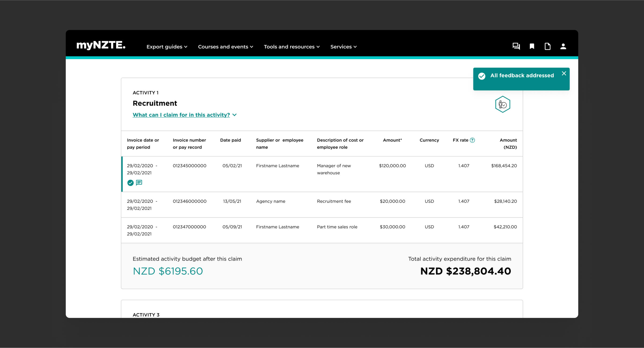Toggle the green checkmark on first invoice row
644x348 pixels.
coord(131,183)
